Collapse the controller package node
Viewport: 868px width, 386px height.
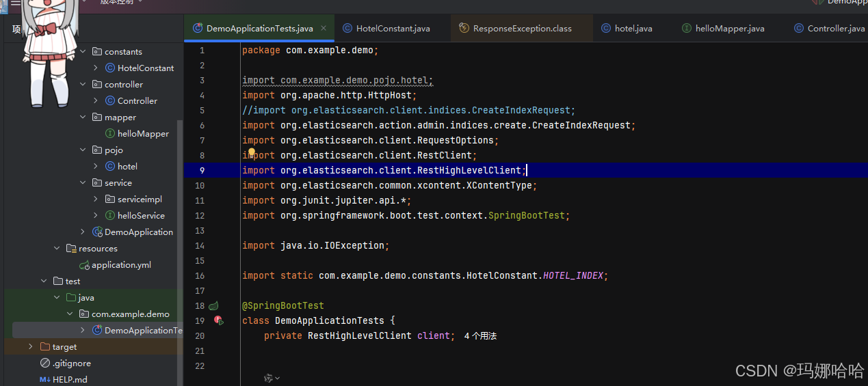coord(83,84)
